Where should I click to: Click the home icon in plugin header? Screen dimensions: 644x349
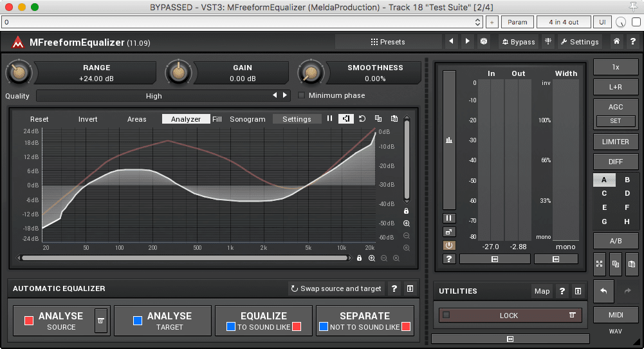coord(616,42)
